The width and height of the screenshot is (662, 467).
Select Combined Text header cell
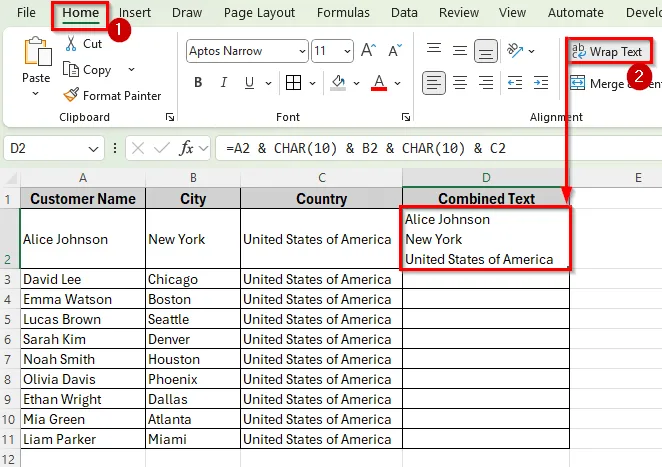(486, 198)
